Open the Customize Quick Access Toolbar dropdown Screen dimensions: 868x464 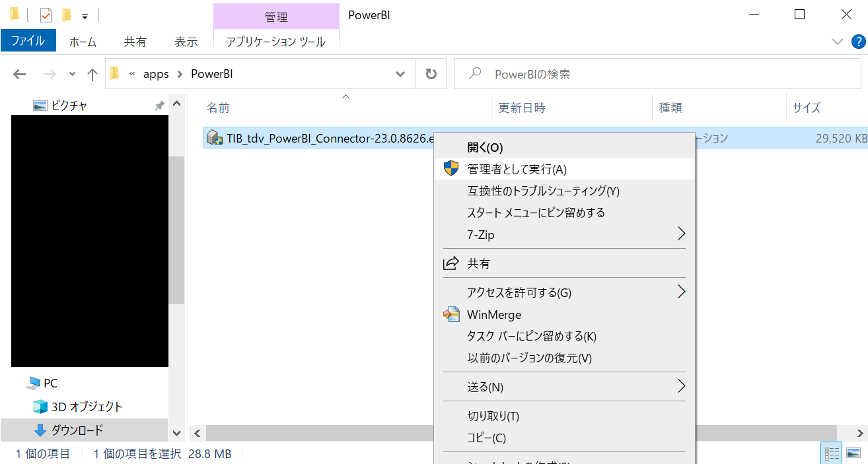[x=85, y=16]
